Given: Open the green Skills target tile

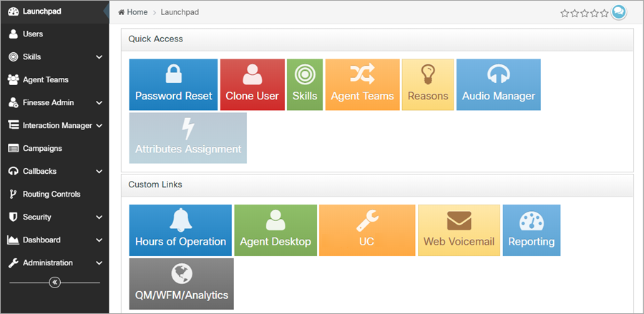Looking at the screenshot, I should [x=305, y=84].
